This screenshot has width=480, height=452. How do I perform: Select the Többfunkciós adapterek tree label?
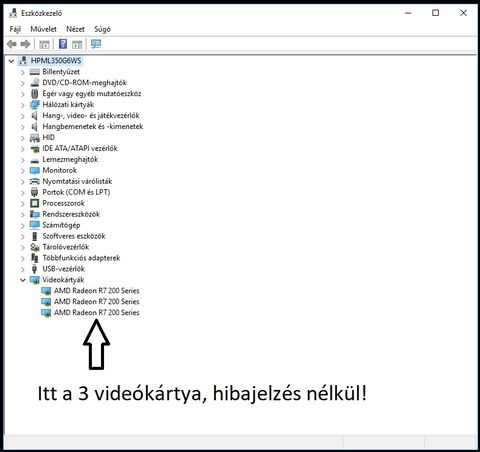click(x=81, y=258)
